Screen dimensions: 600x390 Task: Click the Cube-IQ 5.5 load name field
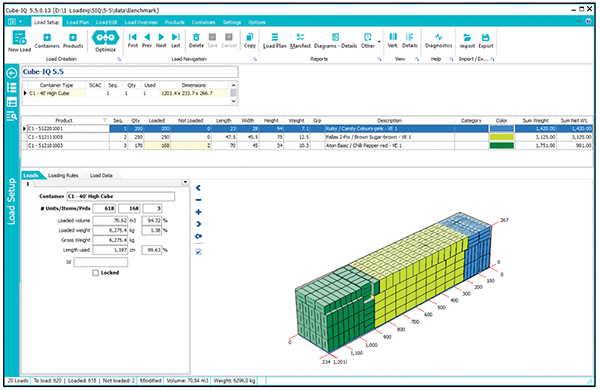[130, 72]
